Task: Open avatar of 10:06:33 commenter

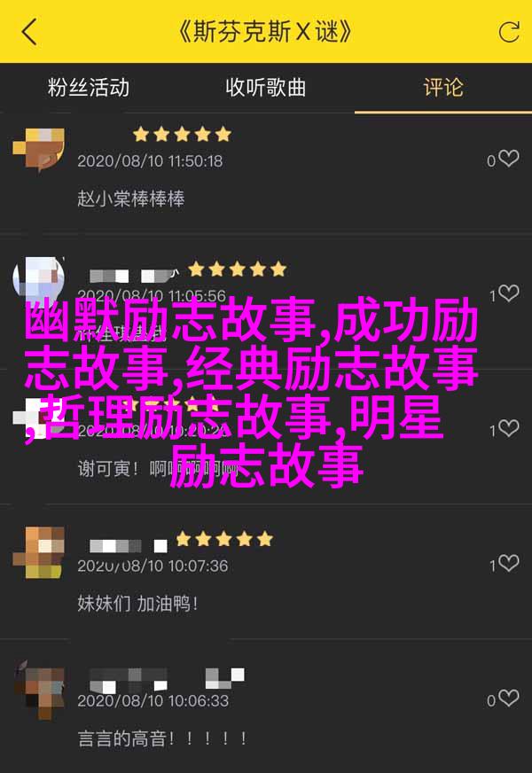Action: (38, 689)
